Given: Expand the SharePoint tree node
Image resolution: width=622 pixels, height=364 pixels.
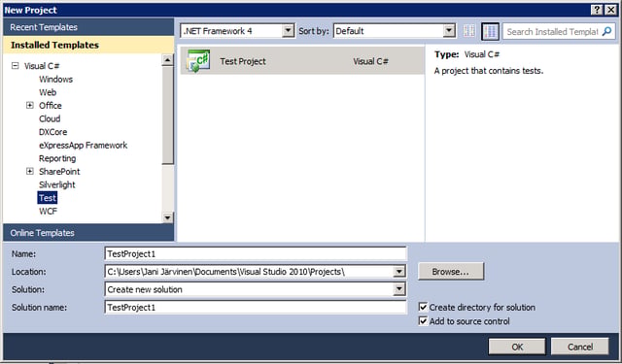Looking at the screenshot, I should pyautogui.click(x=30, y=172).
